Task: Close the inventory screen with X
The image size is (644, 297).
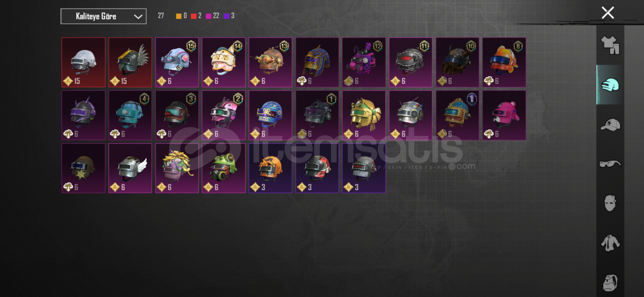Action: [x=608, y=13]
